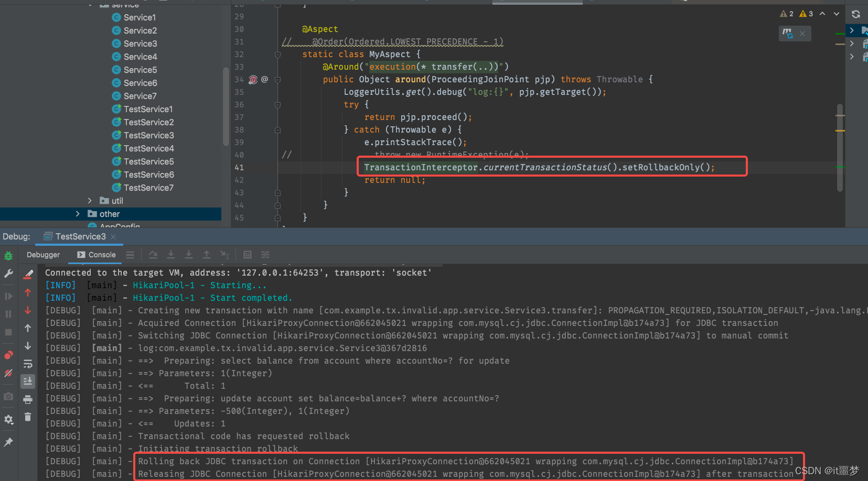Load Maven changes floating button
The height and width of the screenshot is (481, 868).
pyautogui.click(x=788, y=34)
